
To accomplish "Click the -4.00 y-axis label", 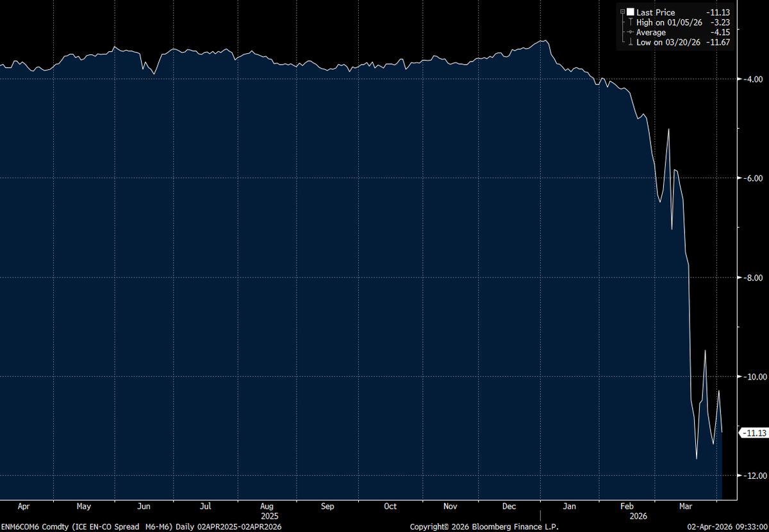I will (753, 79).
